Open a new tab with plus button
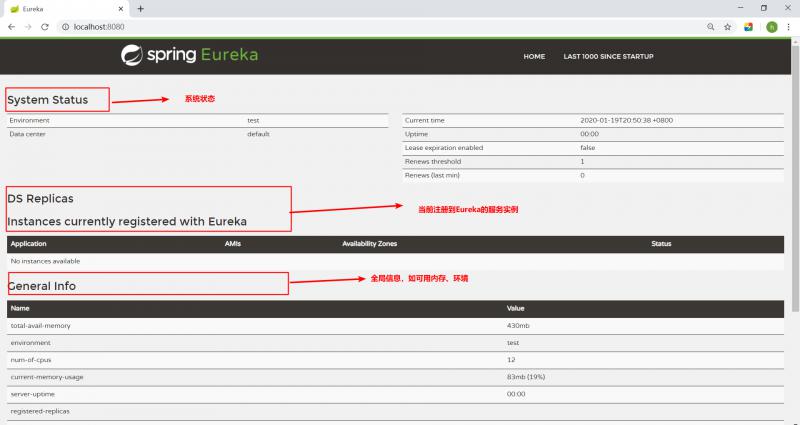Image resolution: width=800 pixels, height=425 pixels. point(141,9)
